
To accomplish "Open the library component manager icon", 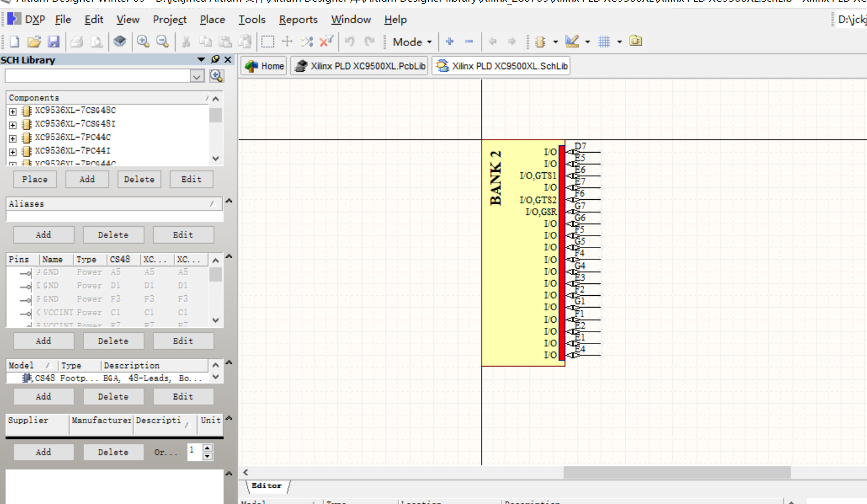I will 635,41.
